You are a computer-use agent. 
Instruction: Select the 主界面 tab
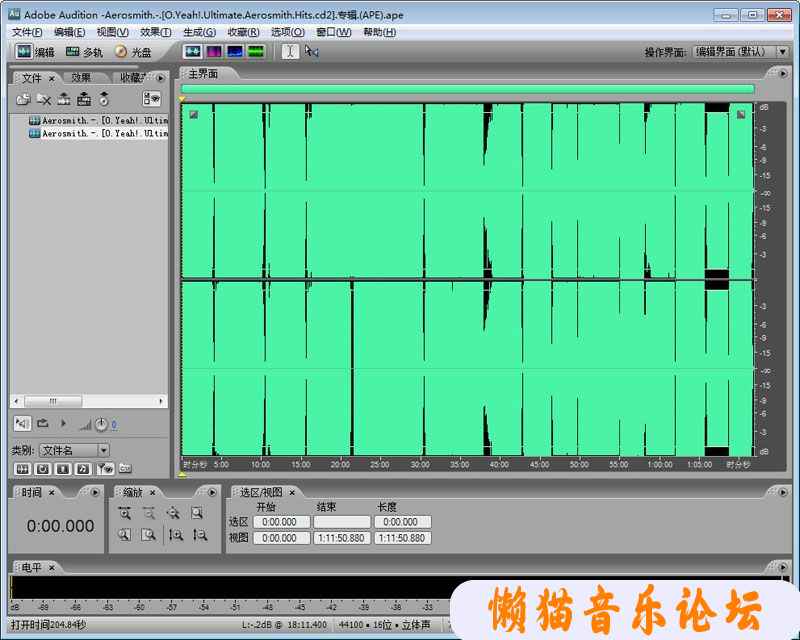click(203, 74)
